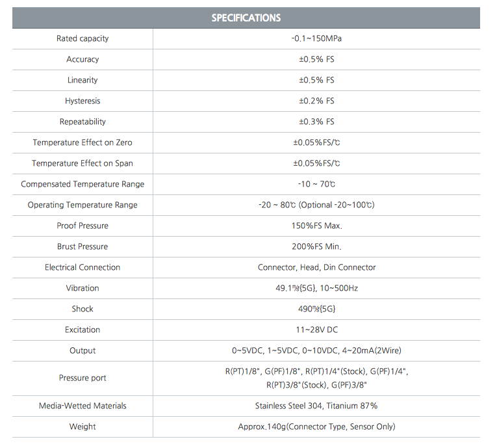Select the Connector, Head, Din Connector text

point(316,267)
